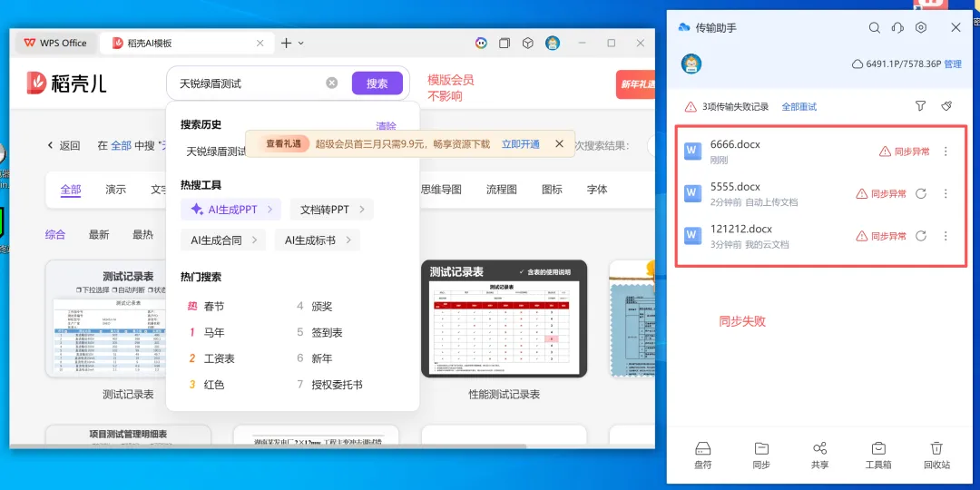Image resolution: width=980 pixels, height=490 pixels.
Task: Retry syncing 121212.docx with its refresh icon
Action: [x=921, y=236]
